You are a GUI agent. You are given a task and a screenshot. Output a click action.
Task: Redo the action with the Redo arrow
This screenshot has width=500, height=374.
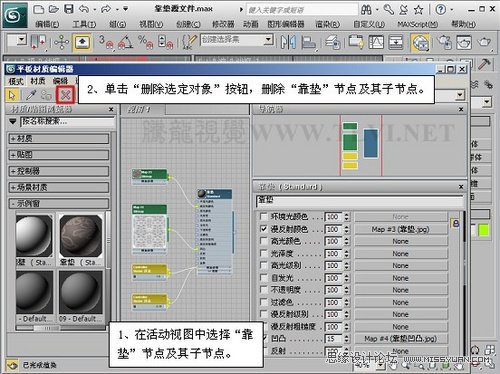tap(106, 9)
